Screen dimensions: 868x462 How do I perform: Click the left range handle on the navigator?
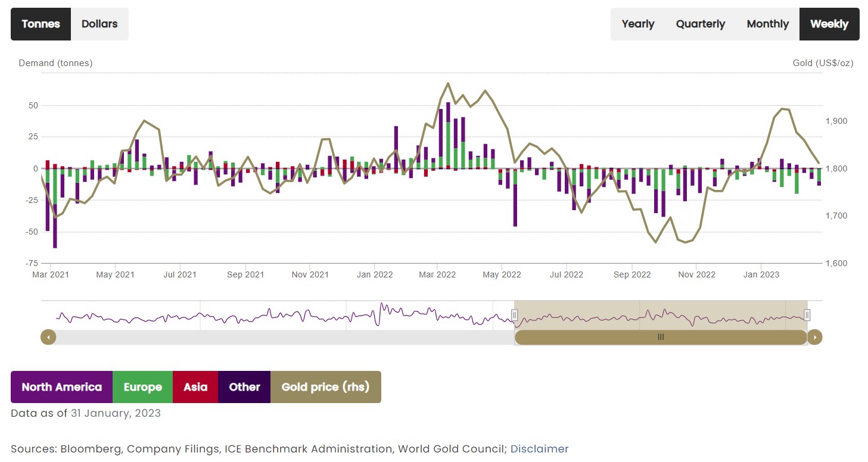tap(515, 315)
